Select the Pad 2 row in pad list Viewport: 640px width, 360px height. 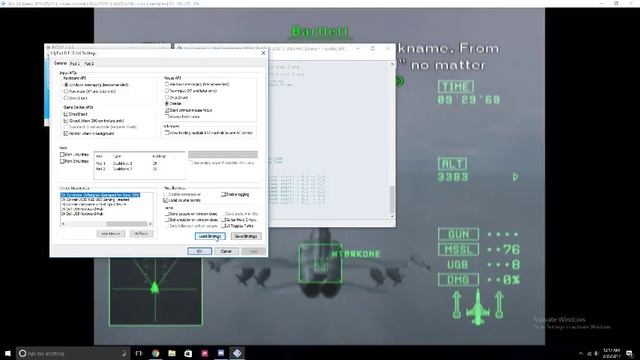[139, 169]
